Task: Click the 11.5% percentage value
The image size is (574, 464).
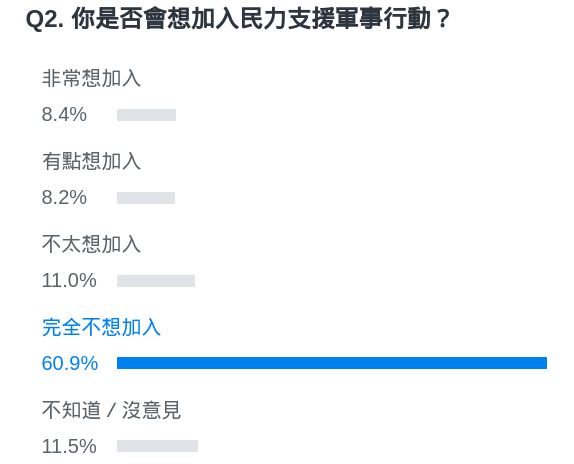Action: pos(69,446)
